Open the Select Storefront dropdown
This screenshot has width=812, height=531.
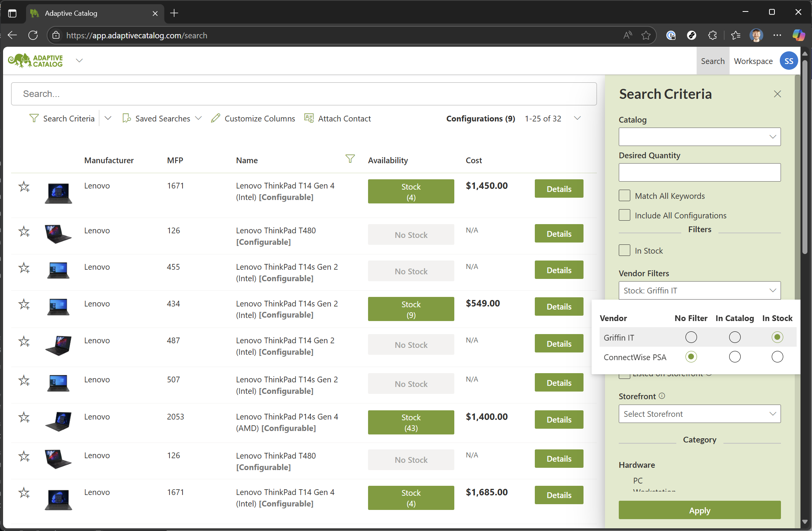[699, 414]
